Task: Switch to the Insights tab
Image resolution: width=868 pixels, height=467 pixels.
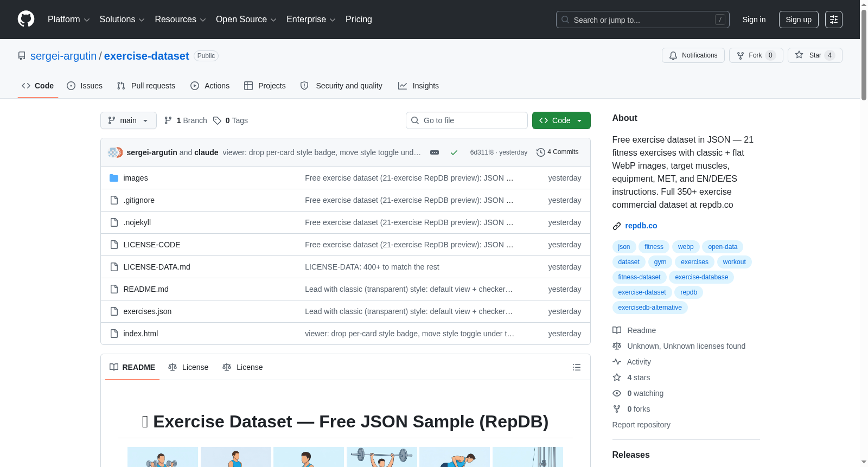Action: pyautogui.click(x=418, y=86)
